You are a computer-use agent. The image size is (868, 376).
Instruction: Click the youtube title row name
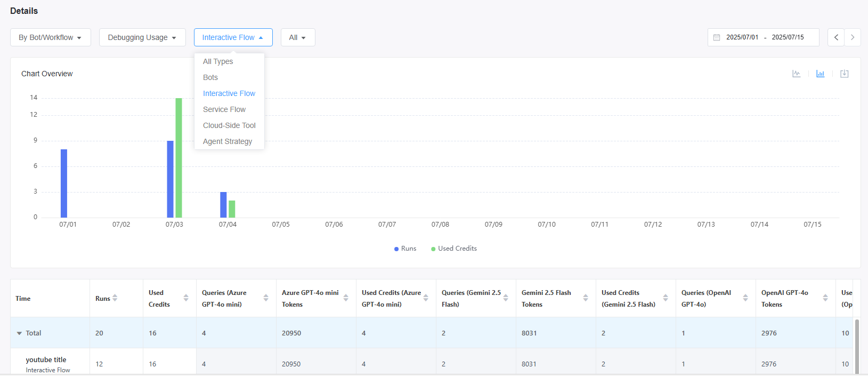46,360
